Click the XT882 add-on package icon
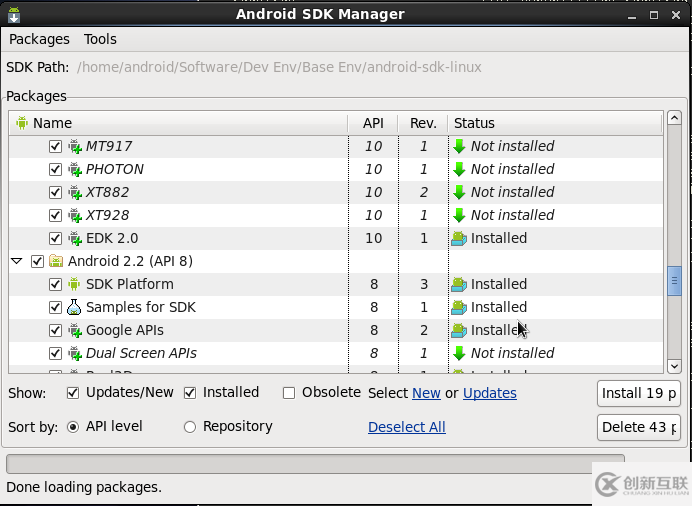 tap(75, 192)
